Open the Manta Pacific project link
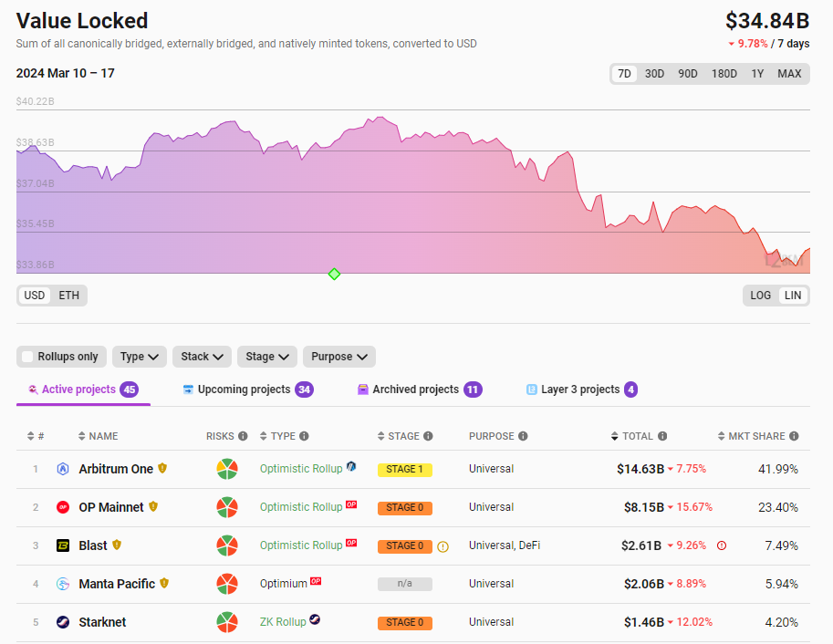 [117, 584]
